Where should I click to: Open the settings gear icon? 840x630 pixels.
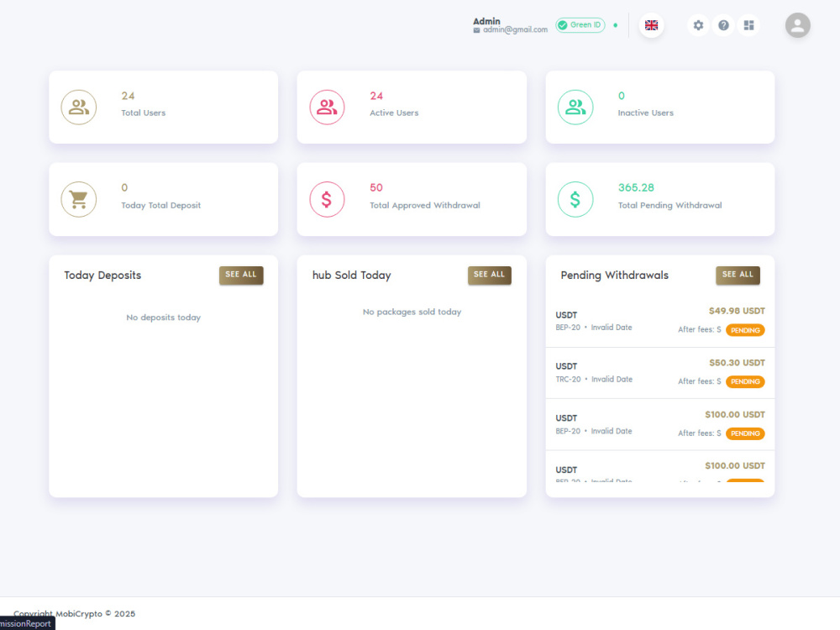tap(698, 25)
